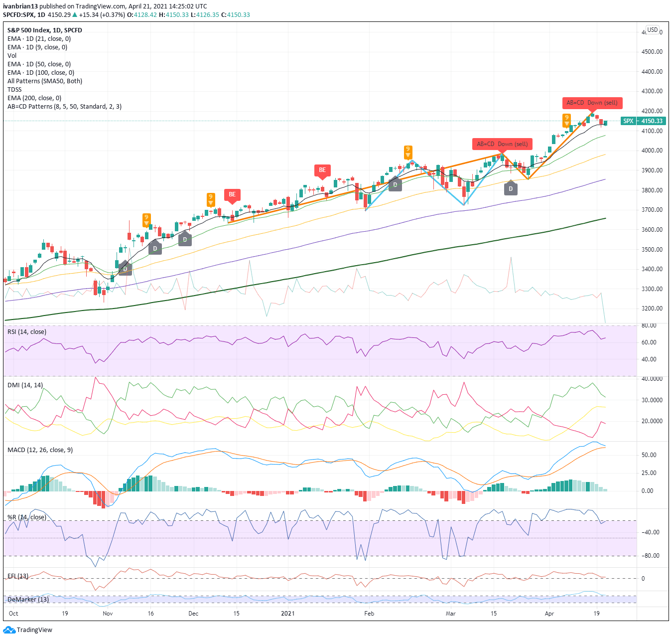The height and width of the screenshot is (639, 672).
Task: Select the "AB=CD Down (sell)" label near 4000
Action: 502,144
